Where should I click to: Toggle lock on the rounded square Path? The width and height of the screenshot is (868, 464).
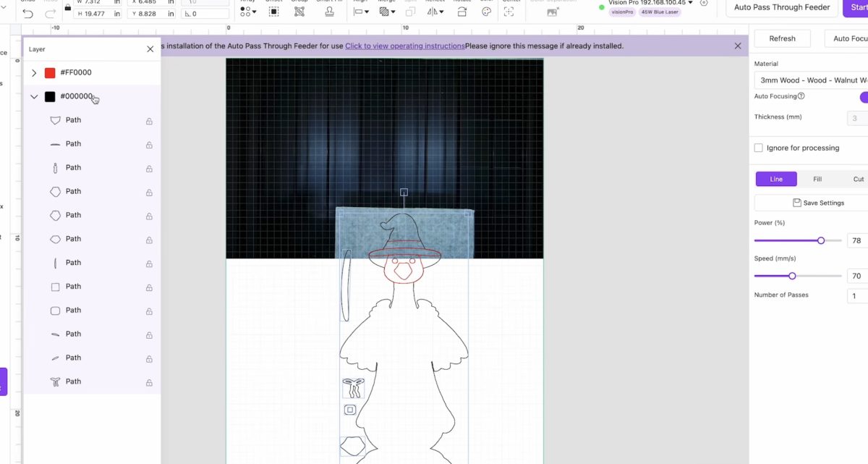pyautogui.click(x=149, y=311)
